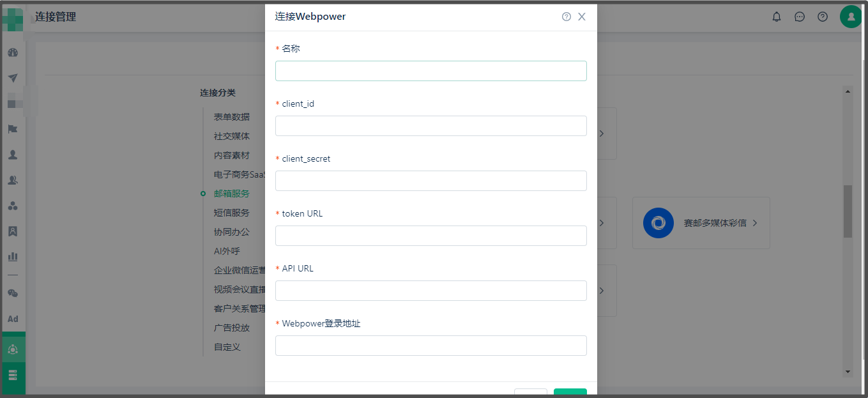The height and width of the screenshot is (398, 868).
Task: Open the three-person group icon in sidebar
Action: point(13,206)
